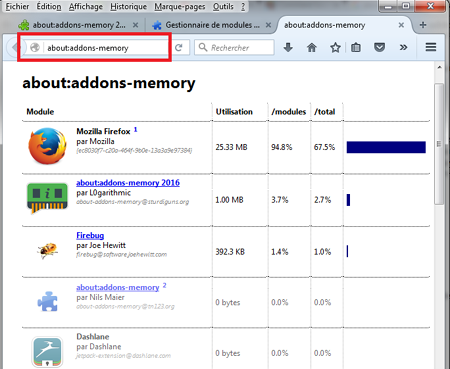The height and width of the screenshot is (369, 450).
Task: Click the Rechercher search box
Action: [x=234, y=48]
